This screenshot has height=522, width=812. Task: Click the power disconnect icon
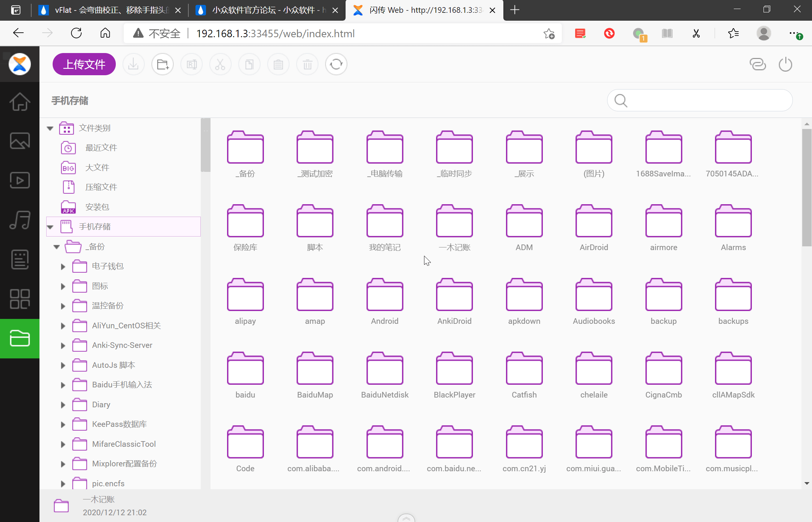(x=785, y=64)
